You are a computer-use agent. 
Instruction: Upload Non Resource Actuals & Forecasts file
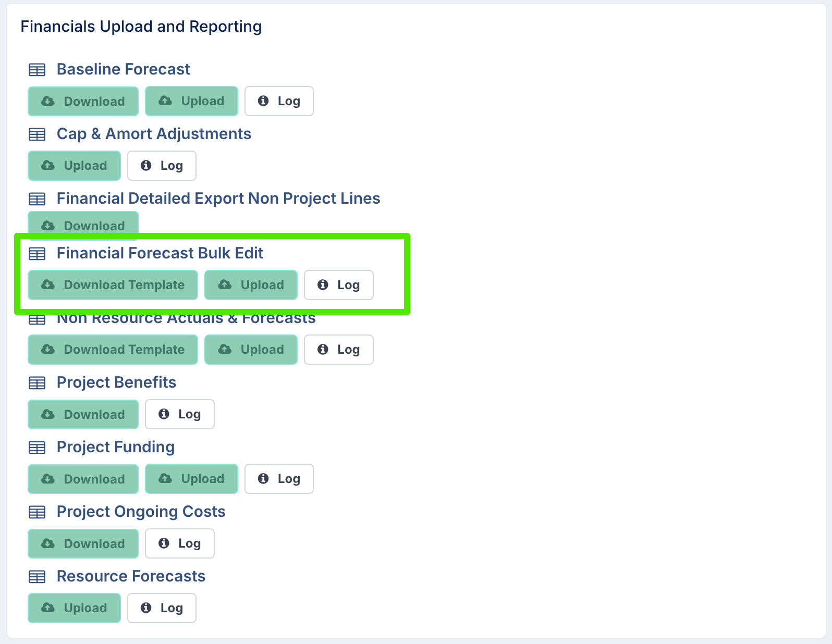[x=251, y=350]
